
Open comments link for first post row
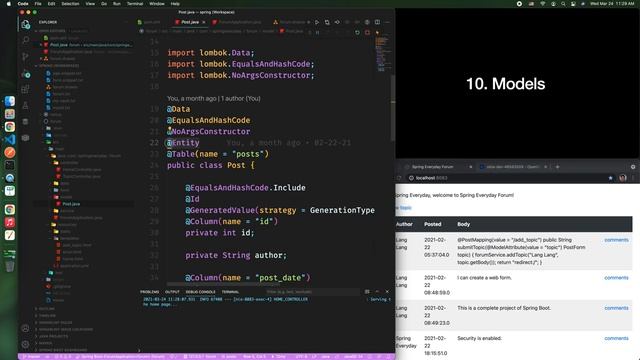pos(616,240)
